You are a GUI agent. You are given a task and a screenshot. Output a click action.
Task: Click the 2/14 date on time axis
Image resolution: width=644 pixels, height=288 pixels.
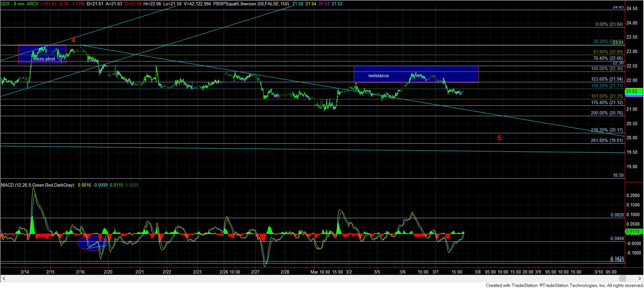[x=25, y=272]
